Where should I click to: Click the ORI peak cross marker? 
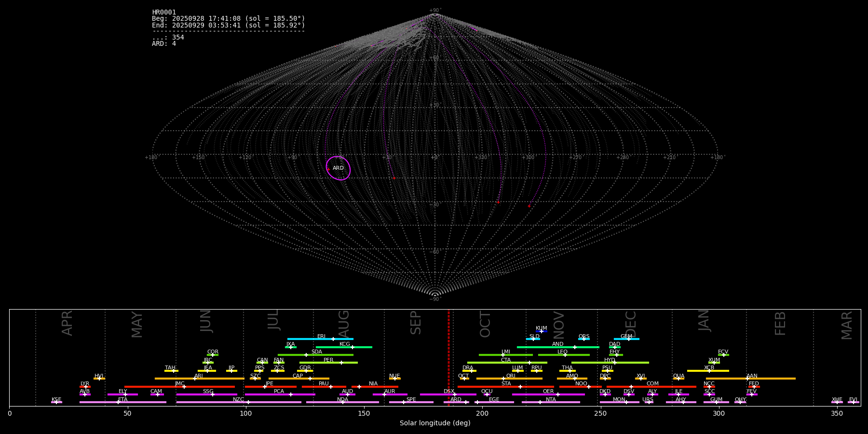[503, 379]
